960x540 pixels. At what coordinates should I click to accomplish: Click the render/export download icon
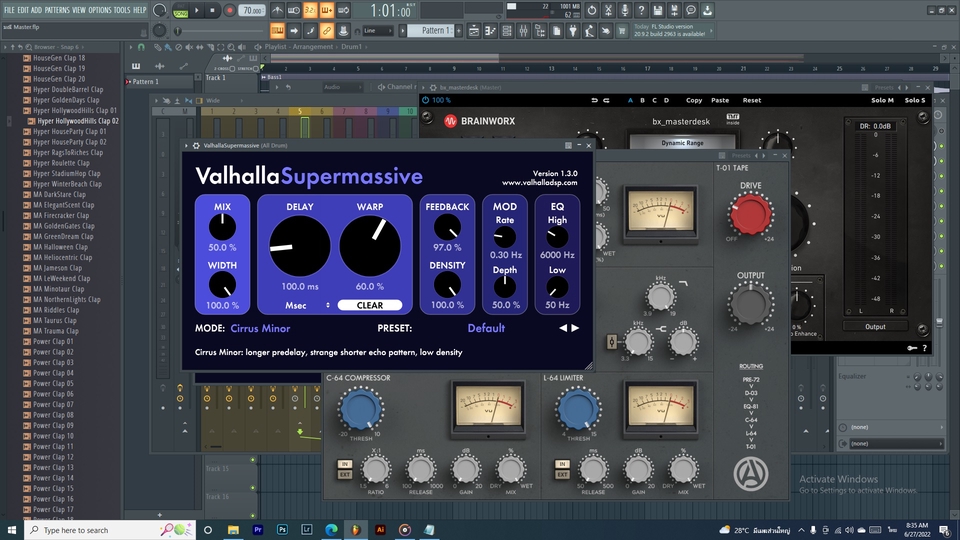pyautogui.click(x=707, y=10)
